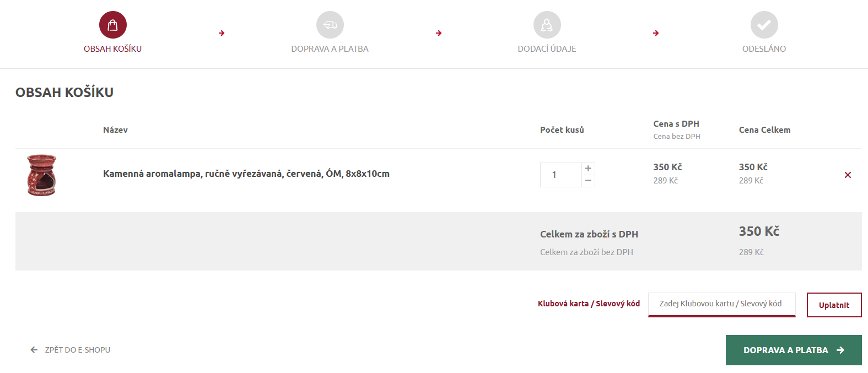The width and height of the screenshot is (868, 373).
Task: Select the Doprava a platba step label
Action: tap(330, 49)
